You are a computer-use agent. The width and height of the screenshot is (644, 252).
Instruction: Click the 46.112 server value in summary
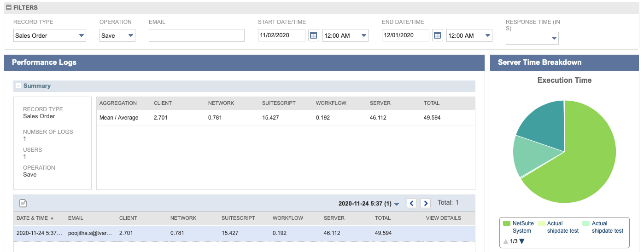[378, 118]
